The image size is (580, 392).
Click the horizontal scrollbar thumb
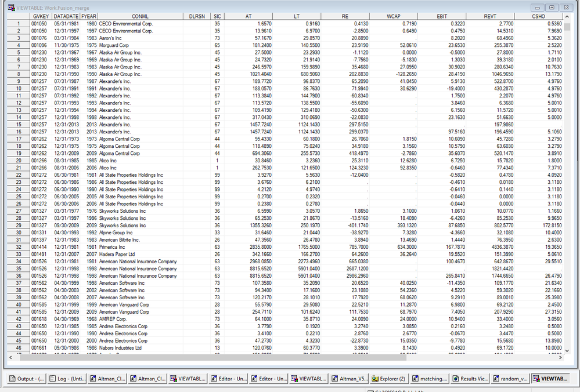tap(212, 357)
